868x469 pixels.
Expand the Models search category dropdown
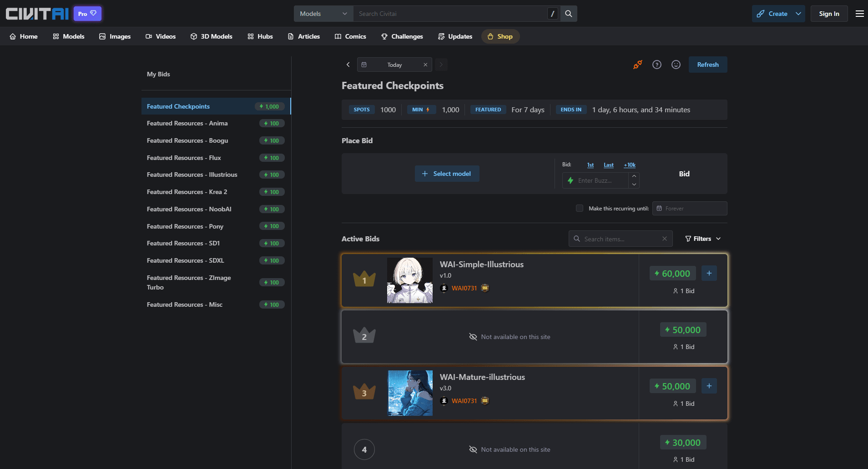click(x=323, y=14)
